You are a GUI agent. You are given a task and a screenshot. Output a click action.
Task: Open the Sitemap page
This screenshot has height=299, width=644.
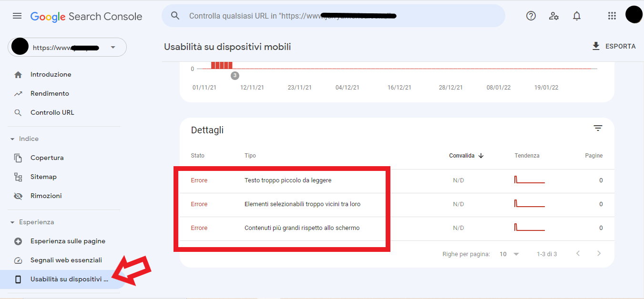43,177
